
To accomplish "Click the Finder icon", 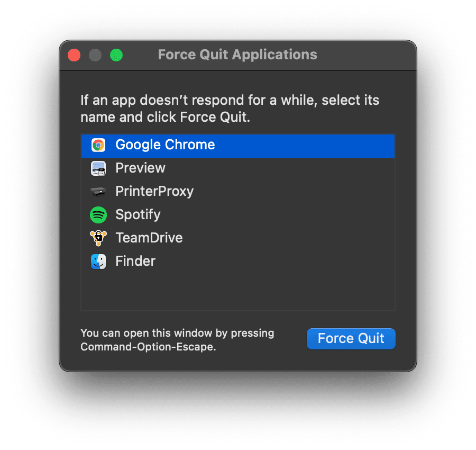I will click(x=98, y=261).
